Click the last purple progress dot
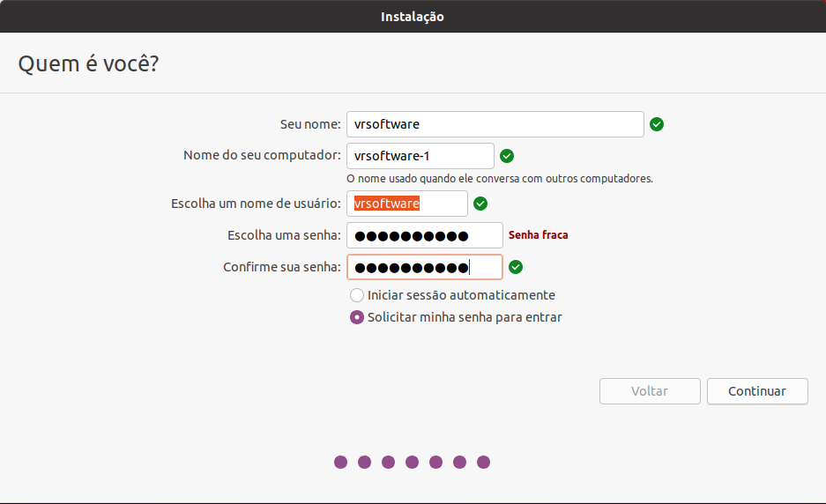Image resolution: width=826 pixels, height=504 pixels. tap(484, 462)
